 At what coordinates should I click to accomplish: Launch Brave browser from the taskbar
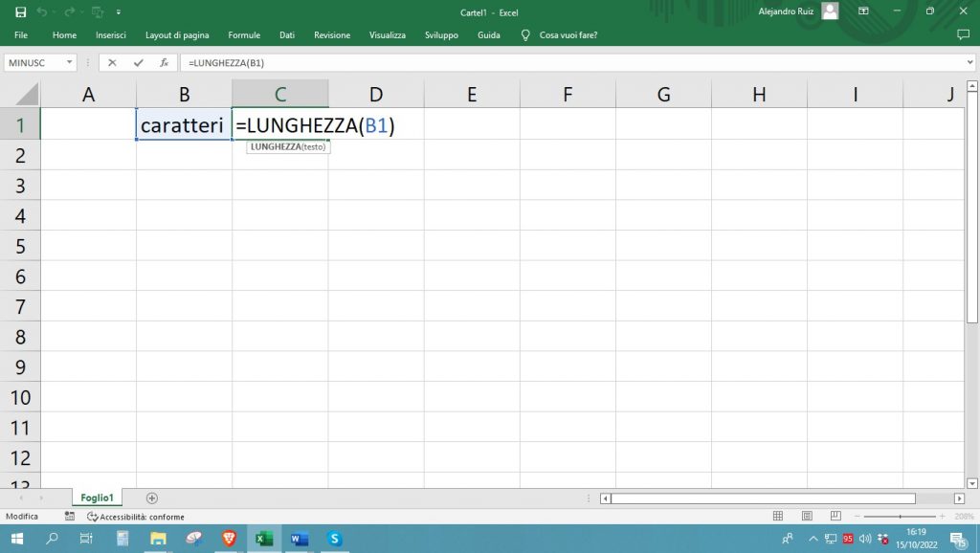point(228,539)
